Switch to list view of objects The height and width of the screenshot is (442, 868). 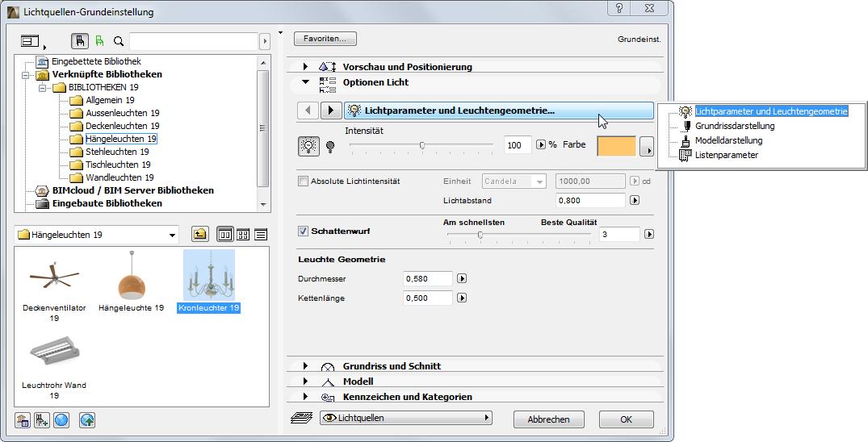coord(261,235)
